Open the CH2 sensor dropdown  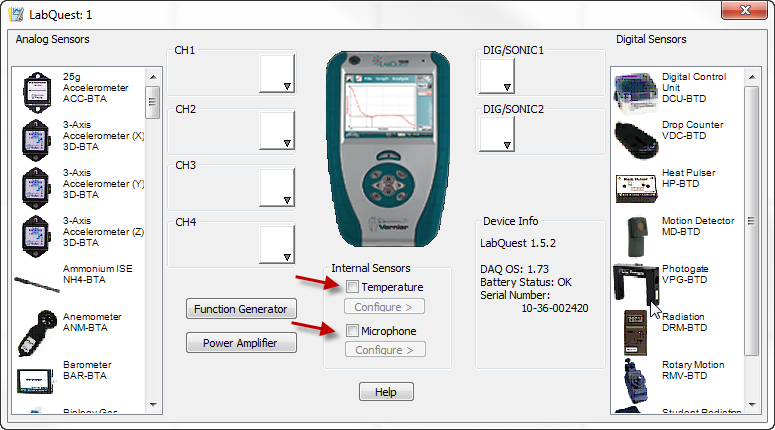point(277,130)
